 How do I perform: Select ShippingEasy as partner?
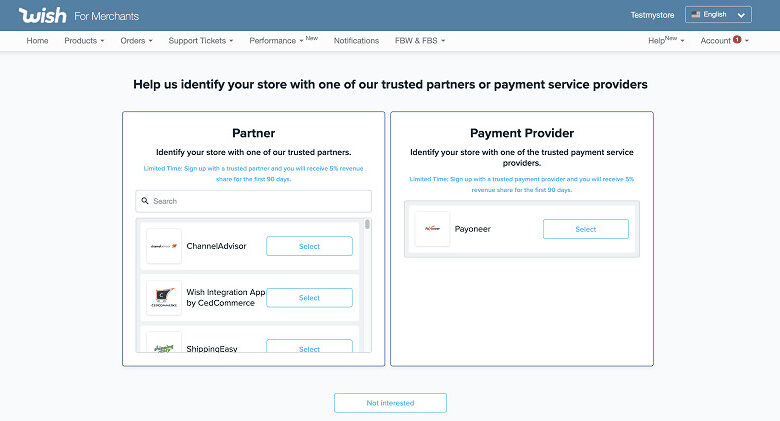pos(309,346)
